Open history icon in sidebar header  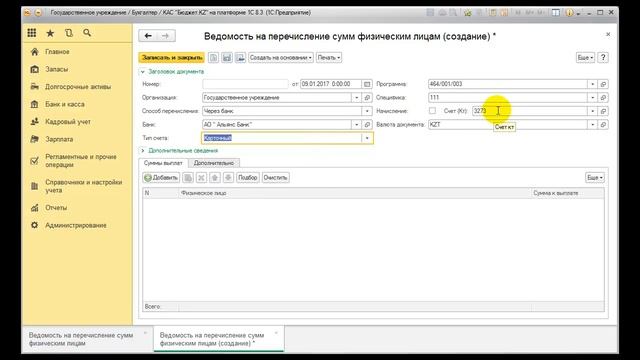[x=69, y=33]
